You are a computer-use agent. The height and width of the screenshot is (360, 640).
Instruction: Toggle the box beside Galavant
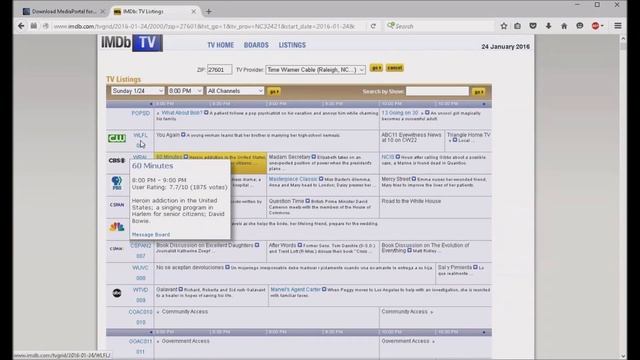pyautogui.click(x=181, y=289)
